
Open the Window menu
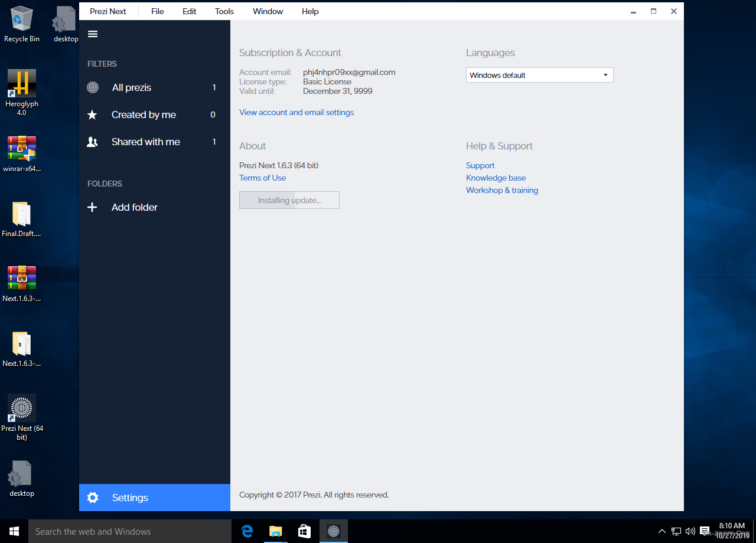tap(268, 11)
